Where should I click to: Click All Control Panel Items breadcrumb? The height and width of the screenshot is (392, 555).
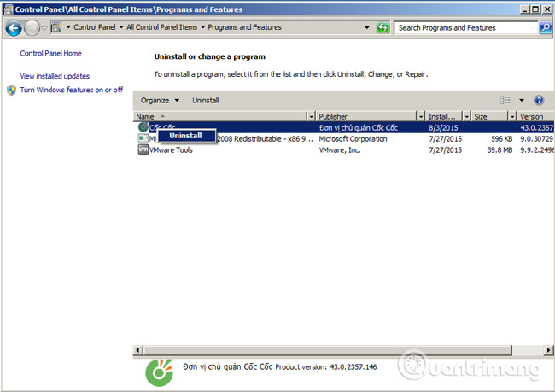click(161, 27)
